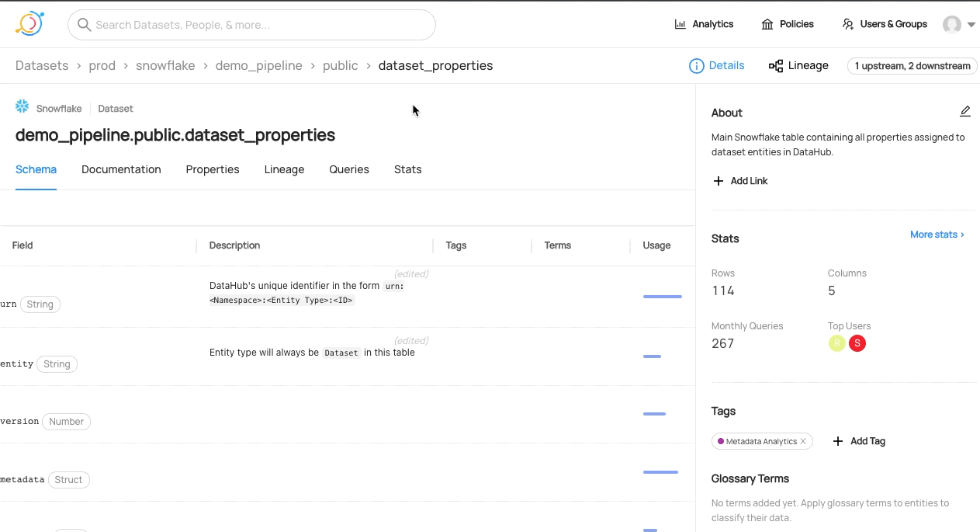This screenshot has height=532, width=980.
Task: Click the Field column header
Action: 23,245
